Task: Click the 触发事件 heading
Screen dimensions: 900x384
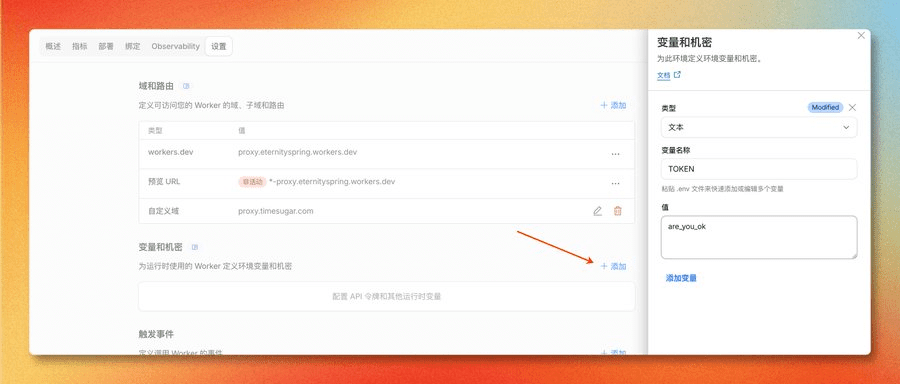Action: [x=156, y=334]
